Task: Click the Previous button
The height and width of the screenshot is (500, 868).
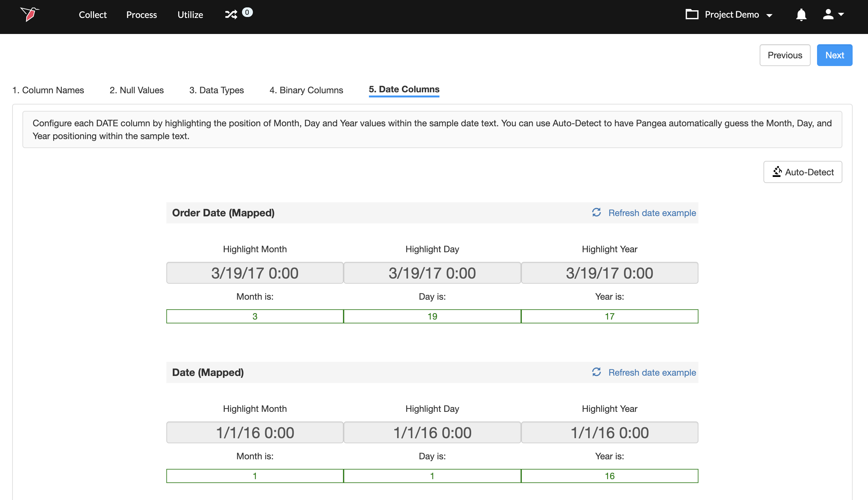Action: click(x=785, y=55)
